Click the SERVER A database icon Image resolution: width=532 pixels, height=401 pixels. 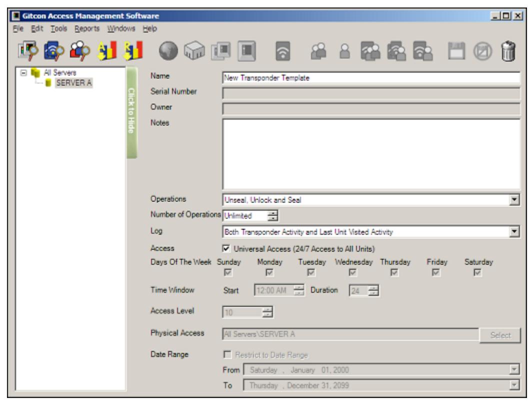pos(48,83)
